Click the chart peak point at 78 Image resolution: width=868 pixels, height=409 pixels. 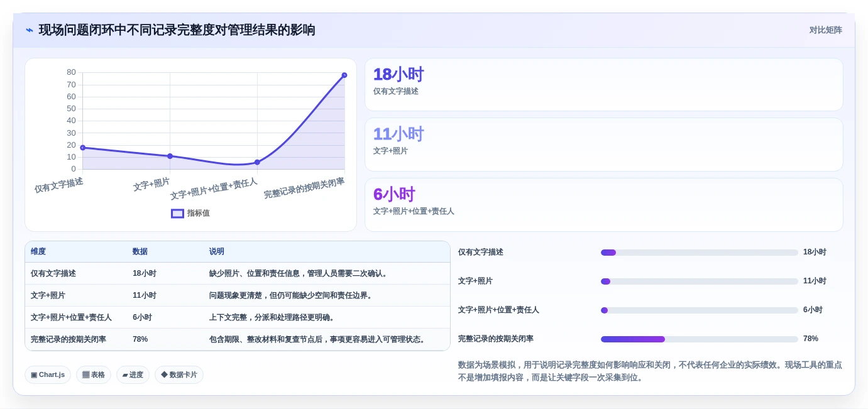pyautogui.click(x=344, y=75)
